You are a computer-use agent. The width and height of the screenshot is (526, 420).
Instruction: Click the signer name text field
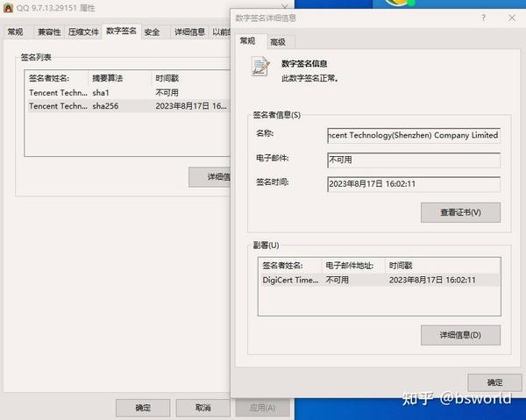[414, 136]
